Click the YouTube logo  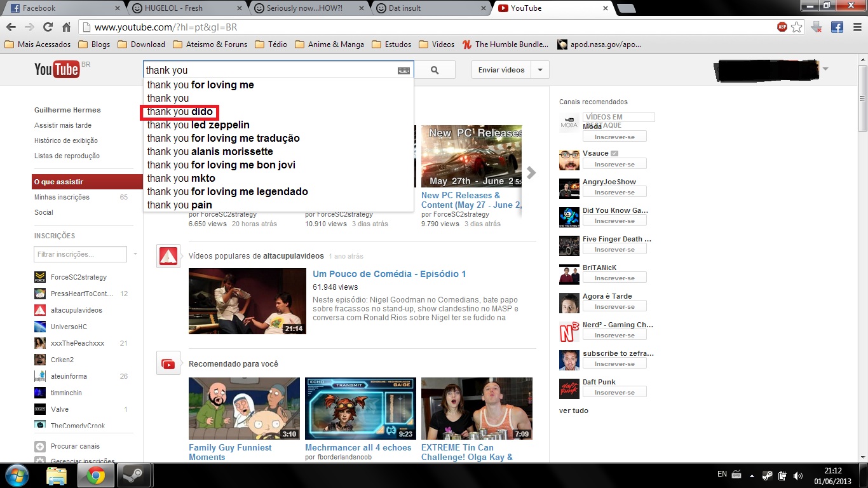coord(57,69)
